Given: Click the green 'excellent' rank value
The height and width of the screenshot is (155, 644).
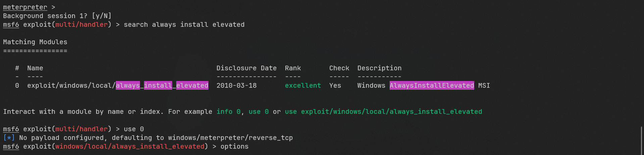Looking at the screenshot, I should [x=303, y=86].
